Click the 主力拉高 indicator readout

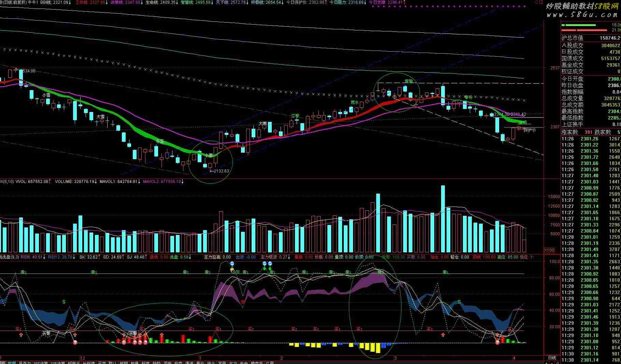point(217,257)
